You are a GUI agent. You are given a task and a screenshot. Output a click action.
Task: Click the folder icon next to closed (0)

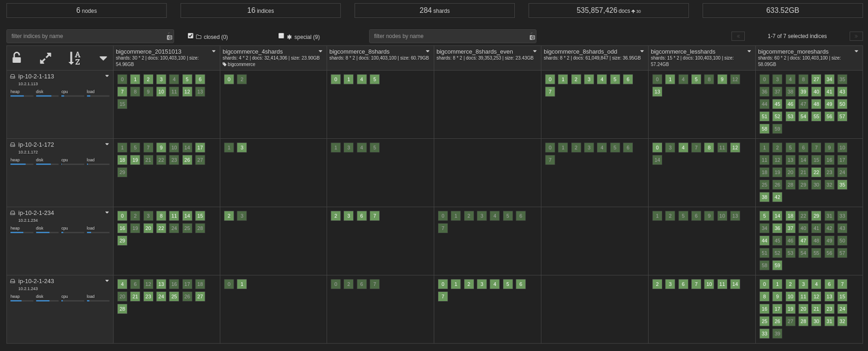pos(199,37)
